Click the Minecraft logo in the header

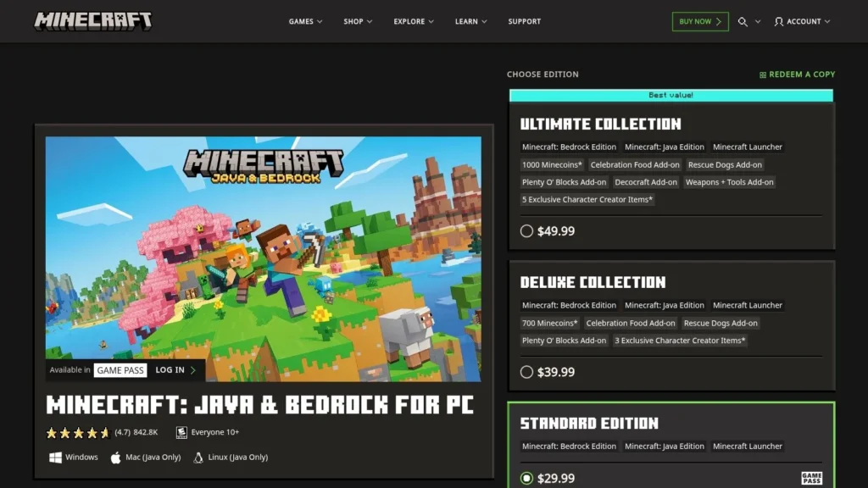pyautogui.click(x=93, y=21)
